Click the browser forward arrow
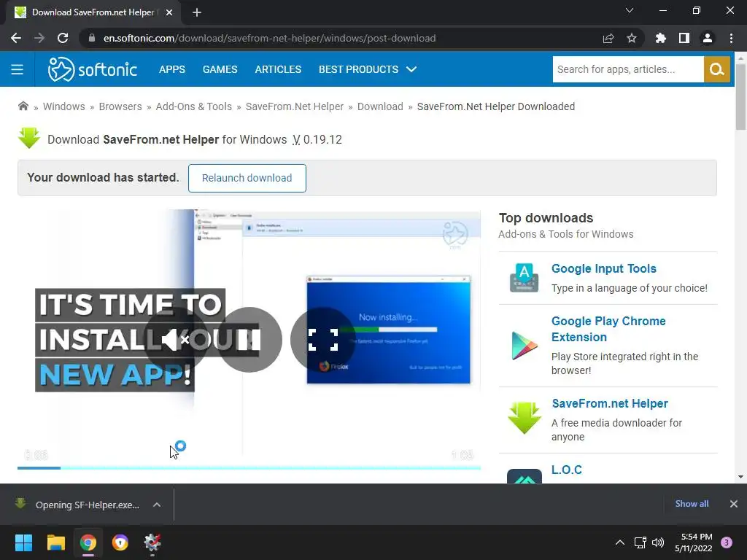 point(39,38)
